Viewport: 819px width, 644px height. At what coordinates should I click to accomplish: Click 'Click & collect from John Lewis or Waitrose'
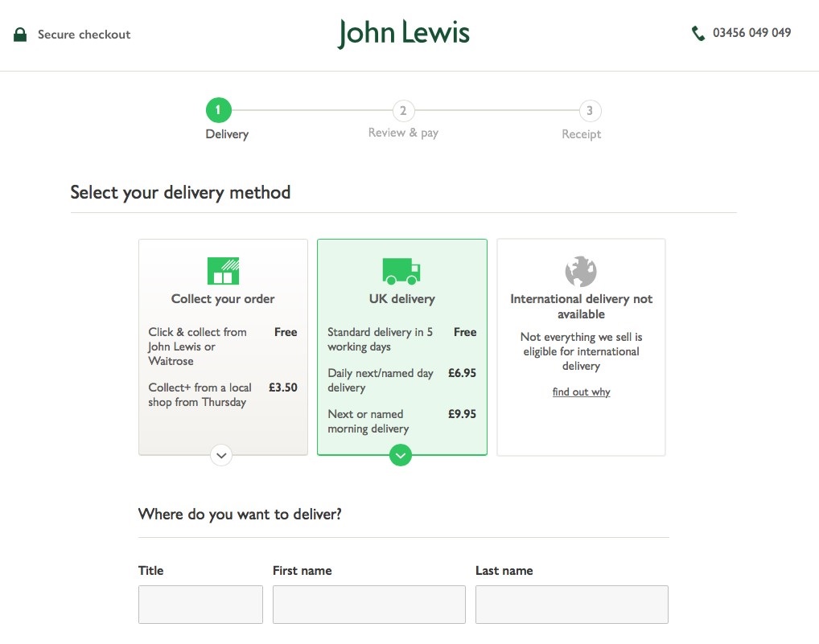[197, 347]
